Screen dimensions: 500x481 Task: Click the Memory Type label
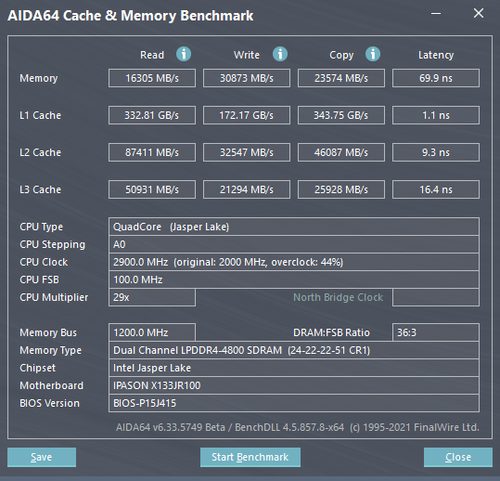click(x=50, y=350)
